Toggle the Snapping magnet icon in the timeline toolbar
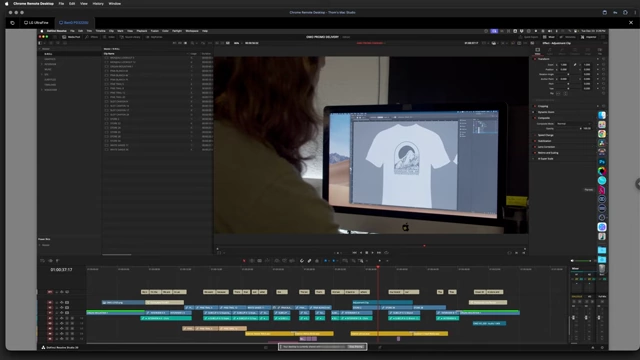The width and height of the screenshot is (640, 360). click(x=302, y=261)
